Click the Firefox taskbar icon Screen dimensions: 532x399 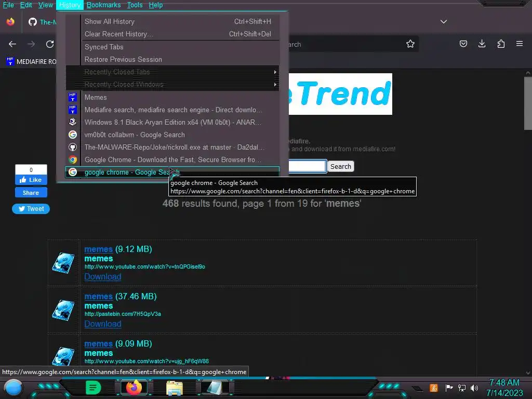pyautogui.click(x=134, y=388)
